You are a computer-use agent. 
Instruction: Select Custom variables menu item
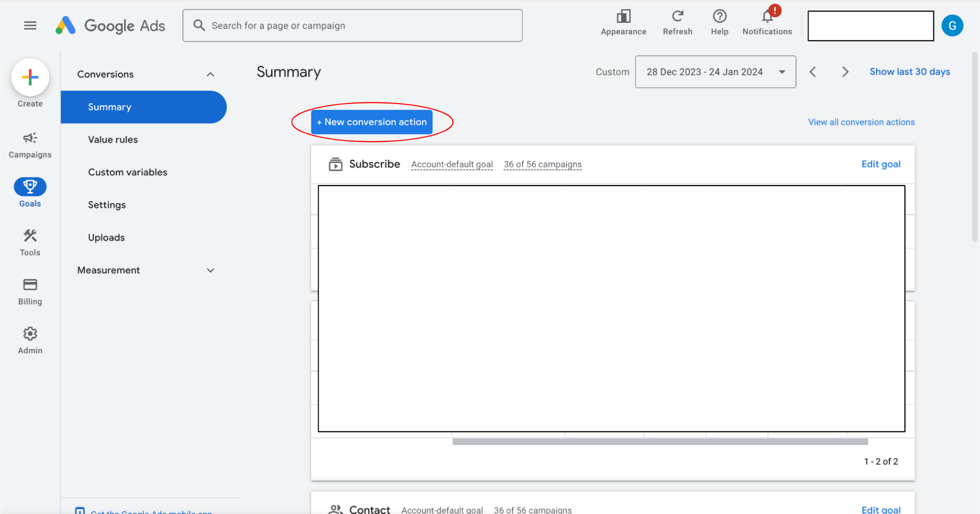coord(127,172)
